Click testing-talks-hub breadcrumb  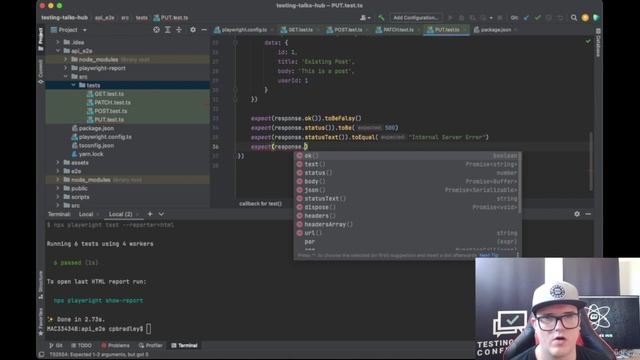click(64, 18)
